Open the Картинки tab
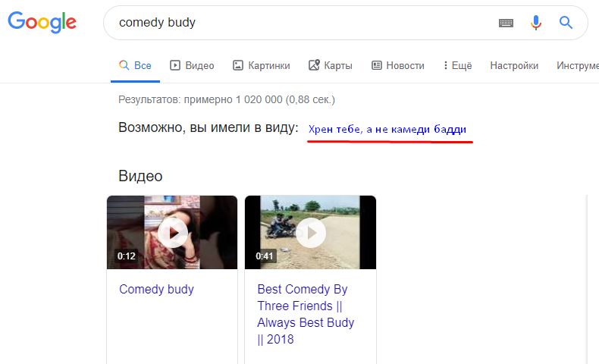This screenshot has height=364, width=599. coord(262,66)
